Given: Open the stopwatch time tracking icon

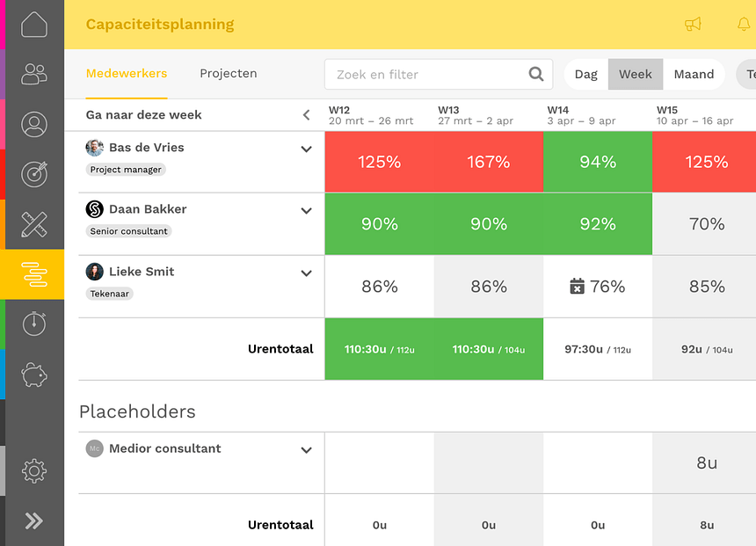Looking at the screenshot, I should point(34,324).
